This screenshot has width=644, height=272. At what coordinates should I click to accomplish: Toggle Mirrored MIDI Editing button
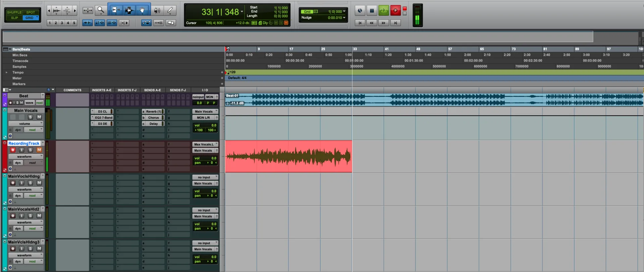click(x=159, y=23)
